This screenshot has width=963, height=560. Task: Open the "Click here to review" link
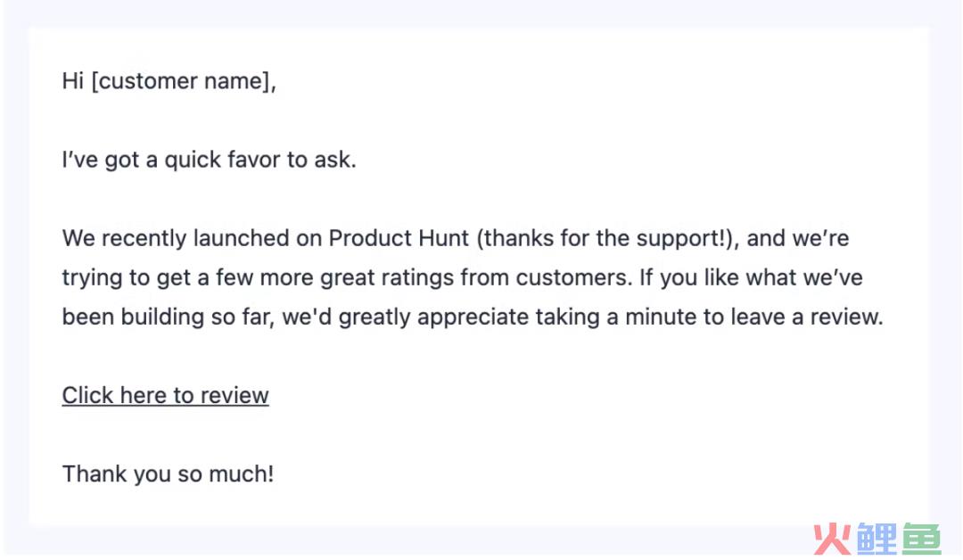coord(165,395)
